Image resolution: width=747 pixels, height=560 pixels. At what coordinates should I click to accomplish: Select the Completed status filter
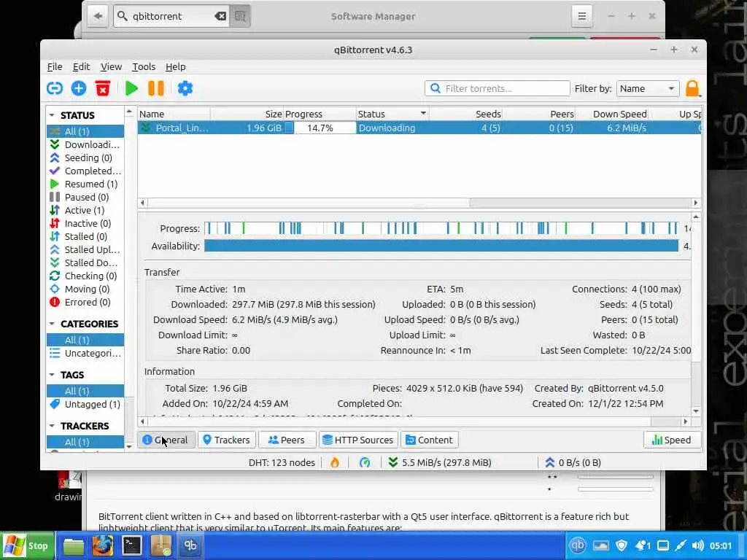click(x=85, y=171)
